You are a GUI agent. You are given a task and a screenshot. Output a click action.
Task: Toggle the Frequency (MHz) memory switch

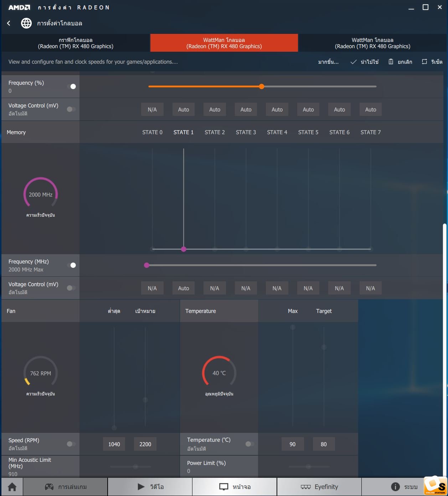[x=71, y=265]
